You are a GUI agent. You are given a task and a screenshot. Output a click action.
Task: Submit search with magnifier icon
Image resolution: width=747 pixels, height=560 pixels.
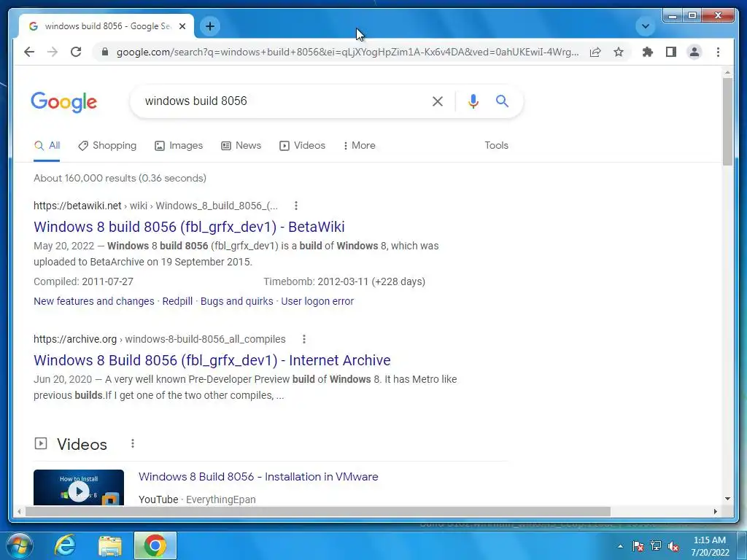click(502, 101)
